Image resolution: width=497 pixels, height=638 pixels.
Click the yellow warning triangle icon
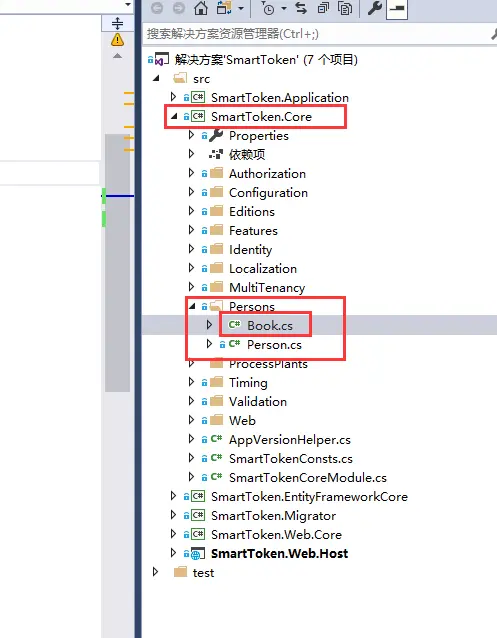tap(117, 40)
